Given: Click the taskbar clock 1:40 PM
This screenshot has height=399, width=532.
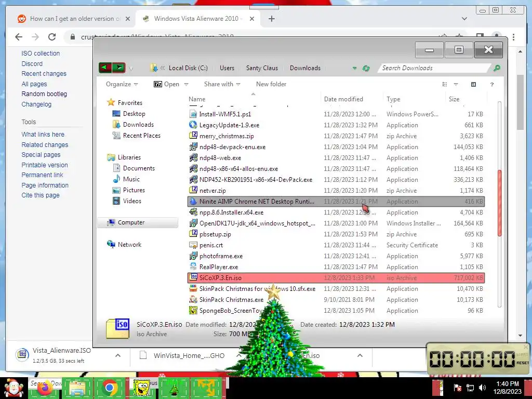Looking at the screenshot, I should [507, 383].
